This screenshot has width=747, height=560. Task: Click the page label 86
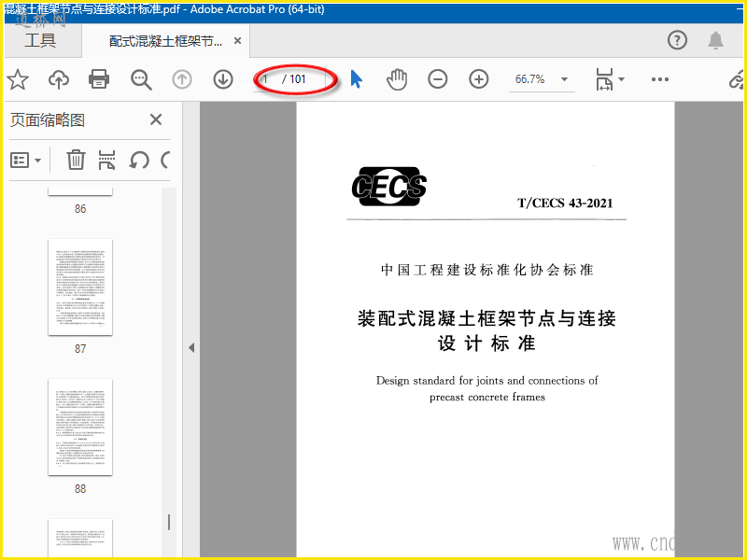pyautogui.click(x=80, y=208)
